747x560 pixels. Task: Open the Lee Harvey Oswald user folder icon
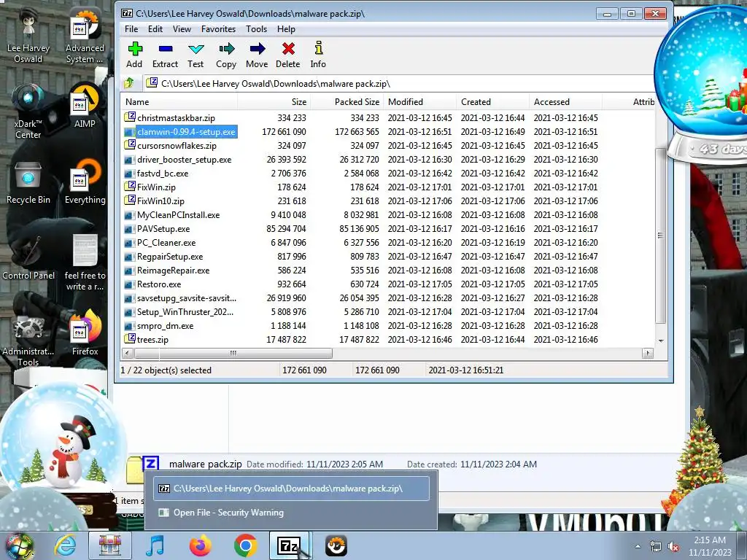(28, 36)
